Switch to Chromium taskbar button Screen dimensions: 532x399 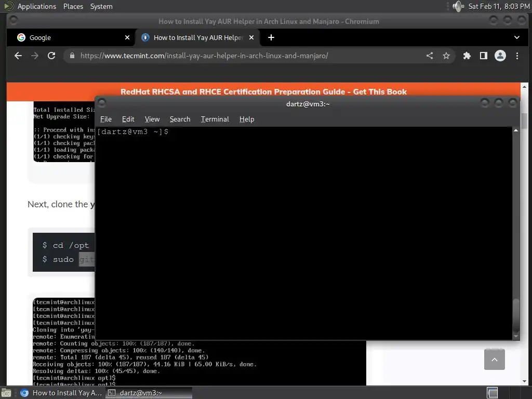click(x=61, y=393)
